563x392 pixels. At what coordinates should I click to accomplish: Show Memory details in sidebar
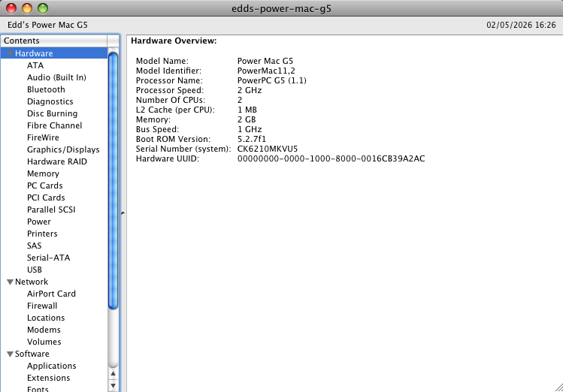(x=43, y=173)
